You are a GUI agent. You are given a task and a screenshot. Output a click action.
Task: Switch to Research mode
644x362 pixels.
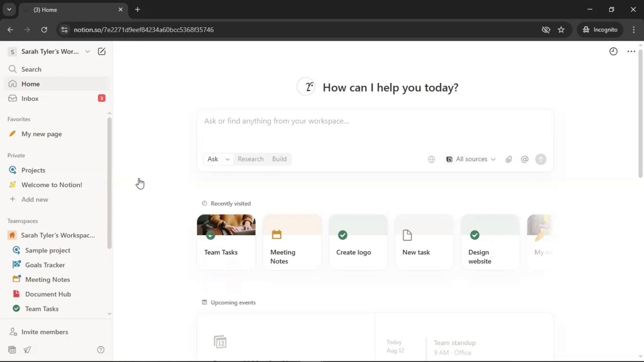(250, 159)
